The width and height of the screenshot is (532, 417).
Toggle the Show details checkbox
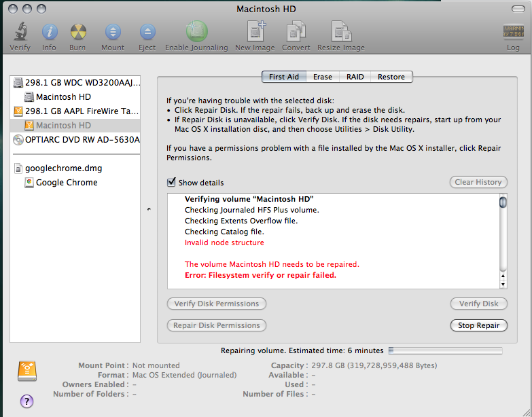[171, 182]
